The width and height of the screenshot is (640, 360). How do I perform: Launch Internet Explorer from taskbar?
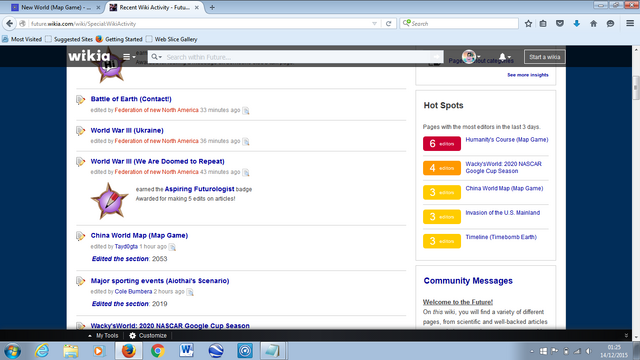42,351
